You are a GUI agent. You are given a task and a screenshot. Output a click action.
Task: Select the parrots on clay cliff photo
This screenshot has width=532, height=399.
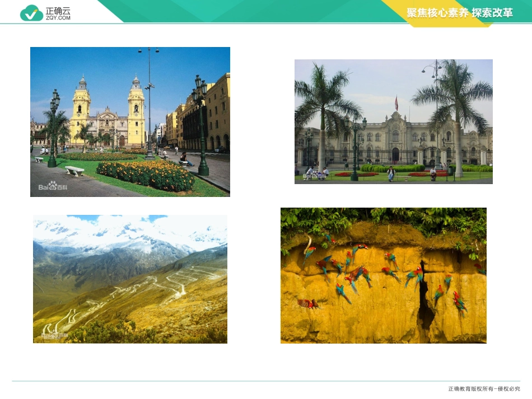coord(383,275)
